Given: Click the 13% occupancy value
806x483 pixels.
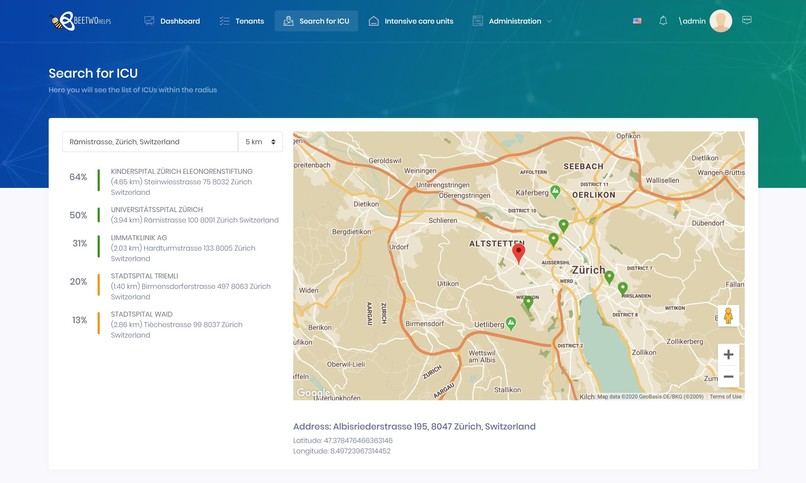Looking at the screenshot, I should (80, 320).
